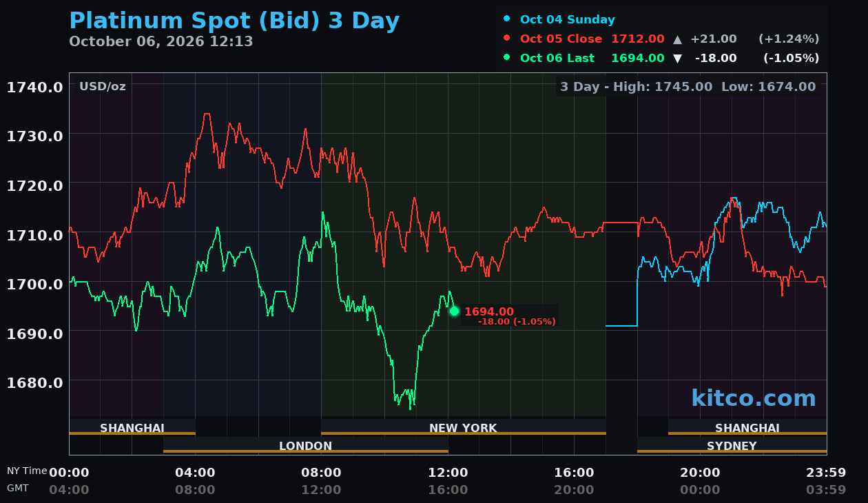The height and width of the screenshot is (503, 868).
Task: Click the 1720.0 y-axis label
Action: [x=35, y=185]
